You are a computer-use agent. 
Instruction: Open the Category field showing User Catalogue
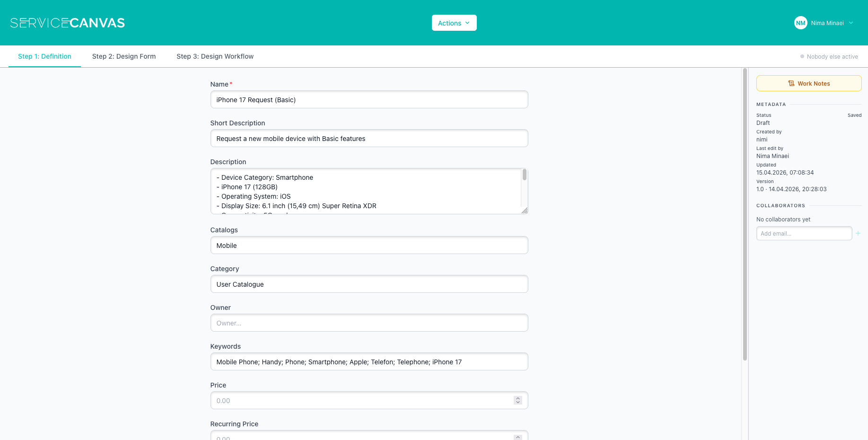coord(369,284)
